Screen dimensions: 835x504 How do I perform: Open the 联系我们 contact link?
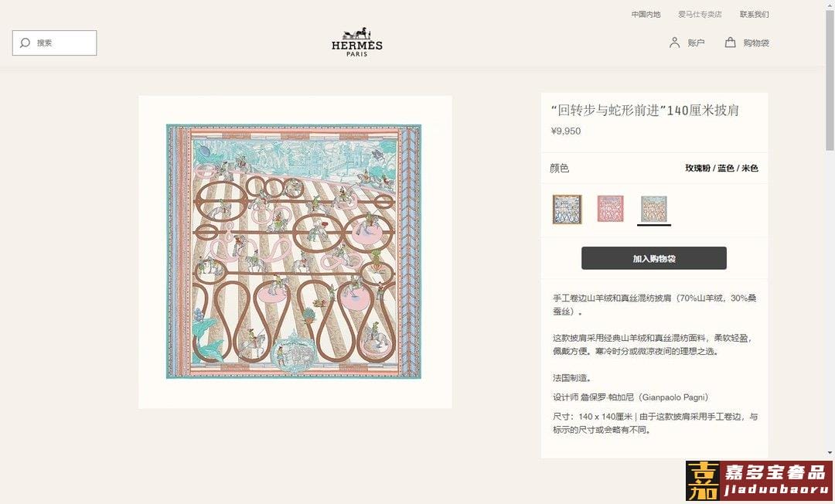point(754,15)
